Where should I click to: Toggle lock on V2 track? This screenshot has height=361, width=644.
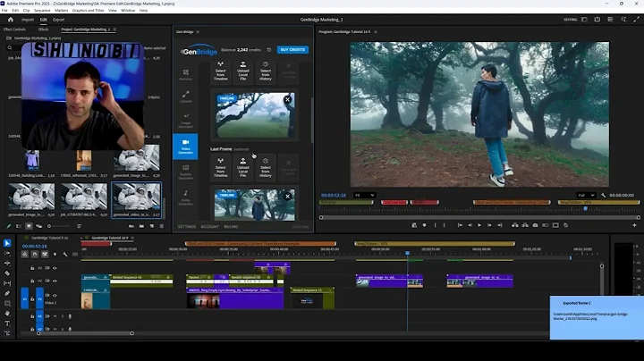coord(32,281)
